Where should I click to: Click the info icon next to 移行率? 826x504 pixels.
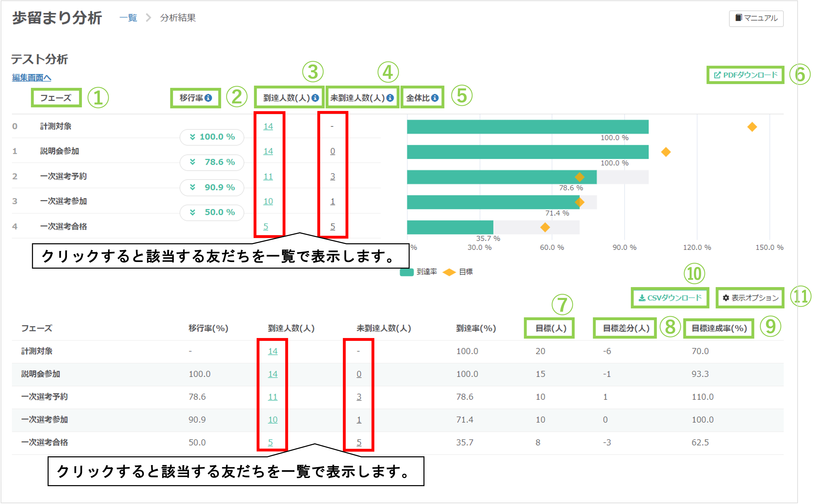[208, 98]
